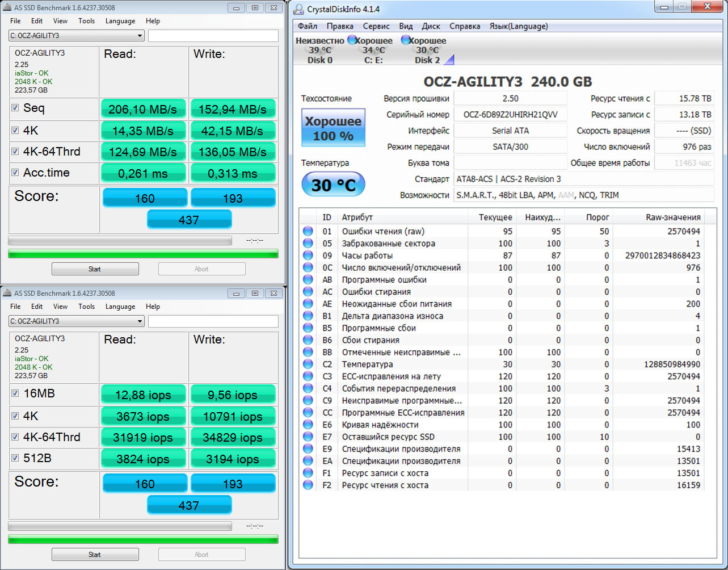Image resolution: width=728 pixels, height=570 pixels.
Task: Click the status orb beside Программные ошибки
Action: tap(308, 279)
